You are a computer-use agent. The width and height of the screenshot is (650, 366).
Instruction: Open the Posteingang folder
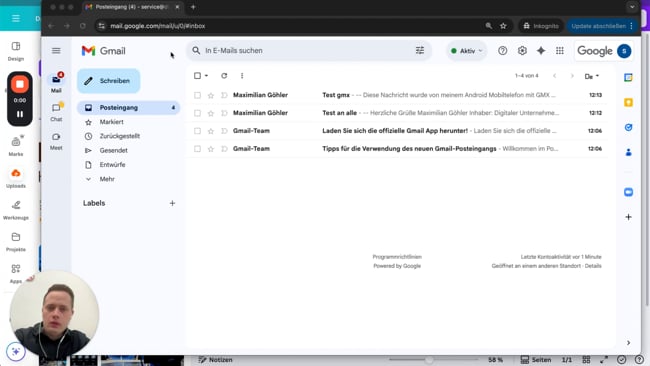[129, 107]
